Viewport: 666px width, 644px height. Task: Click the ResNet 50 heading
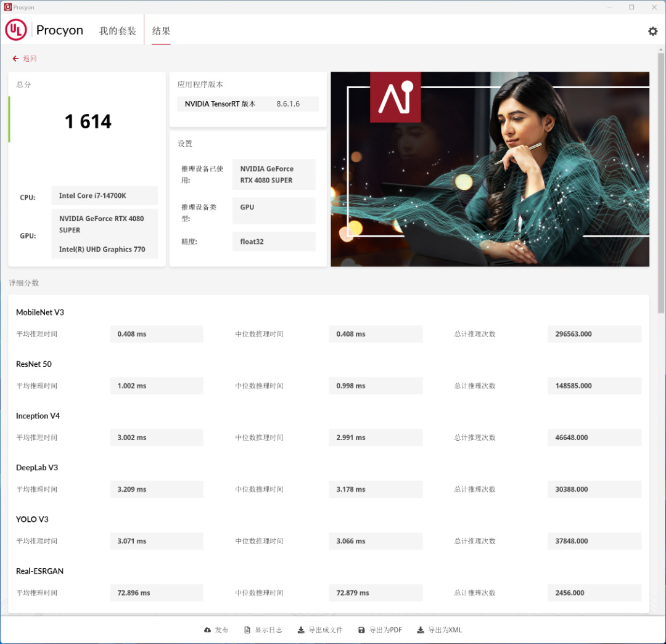(33, 364)
